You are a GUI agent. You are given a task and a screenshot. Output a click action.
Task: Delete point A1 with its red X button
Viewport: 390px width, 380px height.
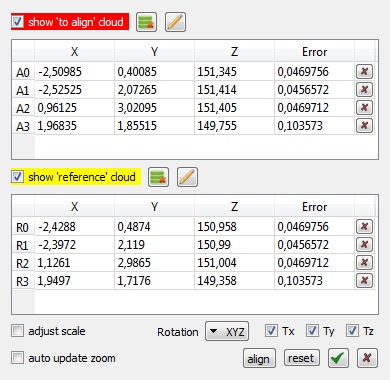(364, 89)
